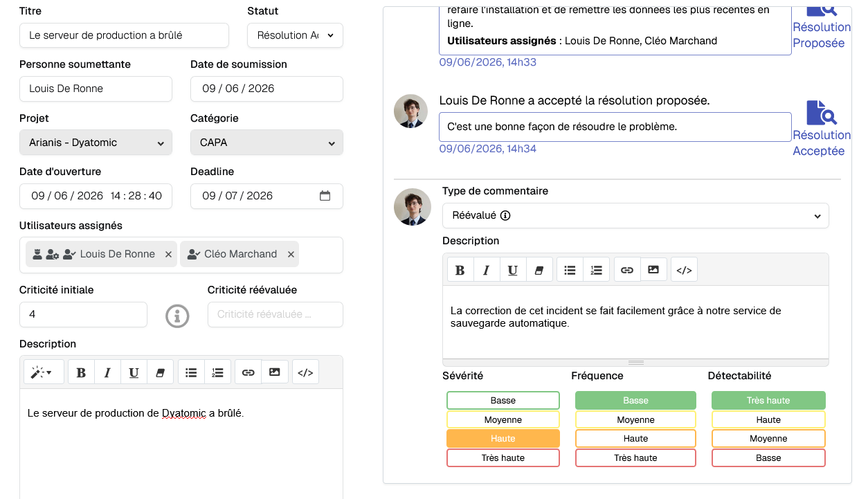This screenshot has width=868, height=499.
Task: Open the Catégorie dropdown CAPA
Action: coord(266,143)
